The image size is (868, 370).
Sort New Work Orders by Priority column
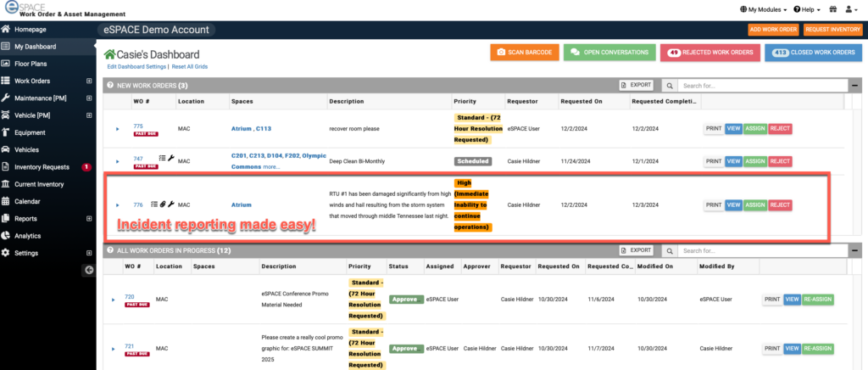(465, 101)
